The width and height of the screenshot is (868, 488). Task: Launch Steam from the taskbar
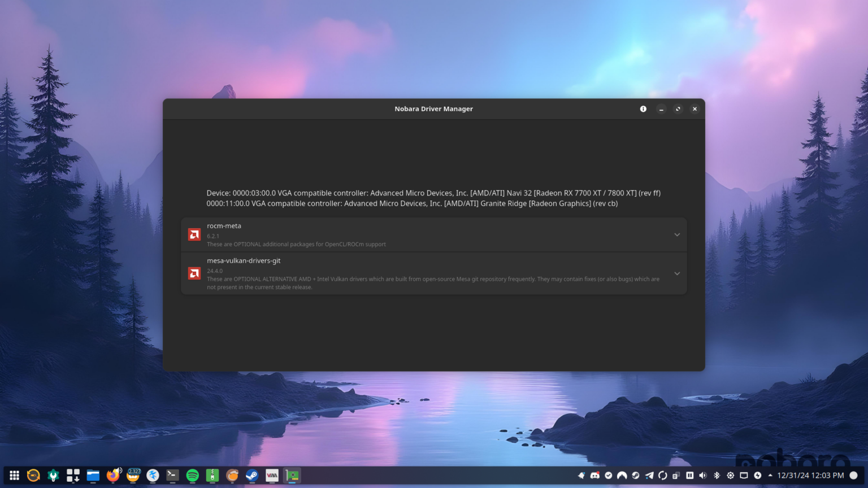pos(251,475)
